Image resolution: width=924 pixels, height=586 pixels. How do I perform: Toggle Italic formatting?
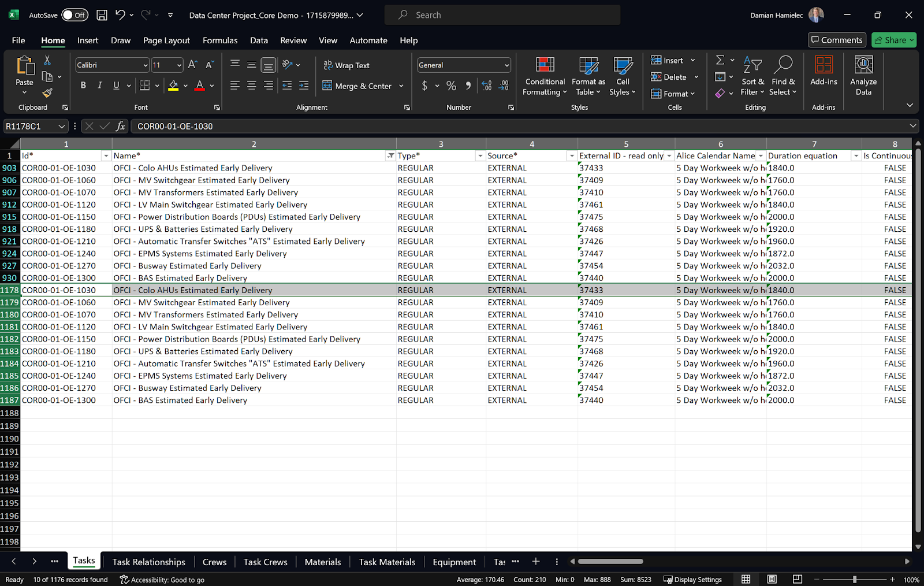[99, 86]
